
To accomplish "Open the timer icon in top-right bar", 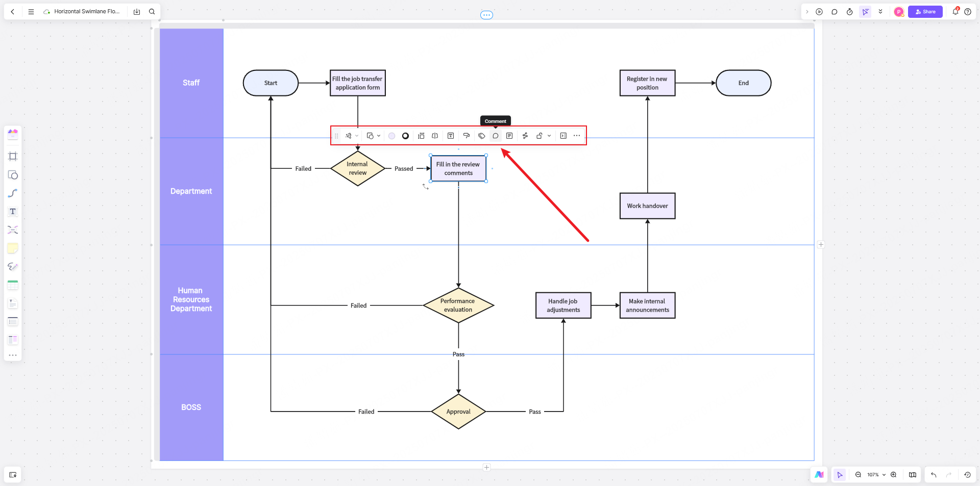I will tap(850, 11).
